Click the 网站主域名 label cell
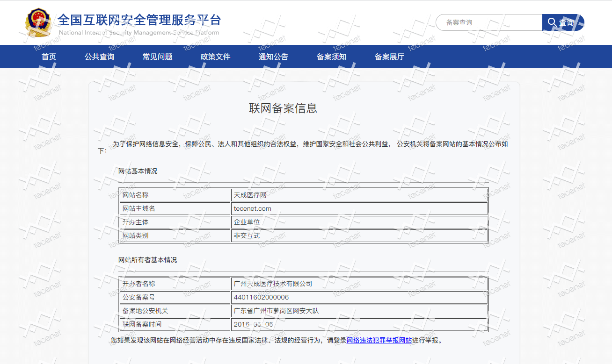This screenshot has width=612, height=364. [175, 208]
